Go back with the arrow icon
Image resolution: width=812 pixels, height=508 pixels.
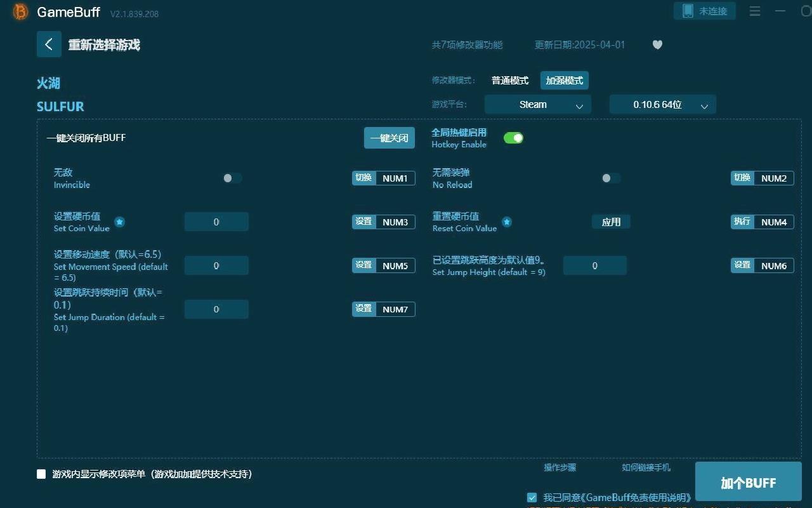[x=49, y=44]
